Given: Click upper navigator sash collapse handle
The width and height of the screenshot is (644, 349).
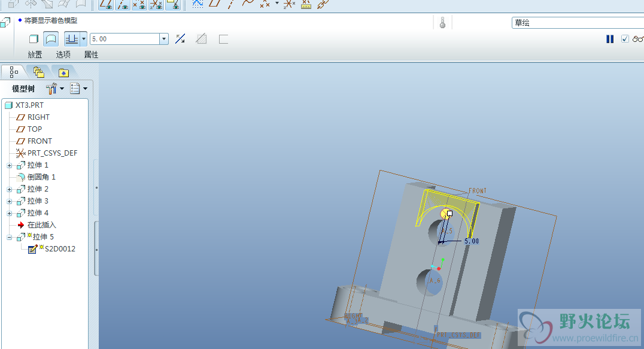Looking at the screenshot, I should point(96,187).
